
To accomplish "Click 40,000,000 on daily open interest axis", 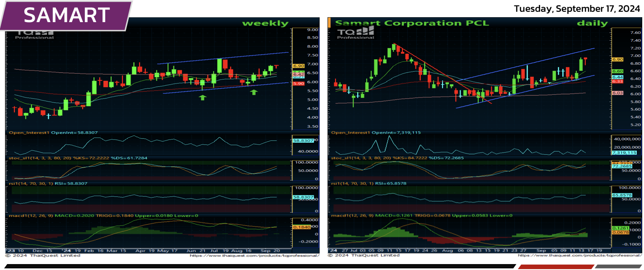I will (x=626, y=139).
